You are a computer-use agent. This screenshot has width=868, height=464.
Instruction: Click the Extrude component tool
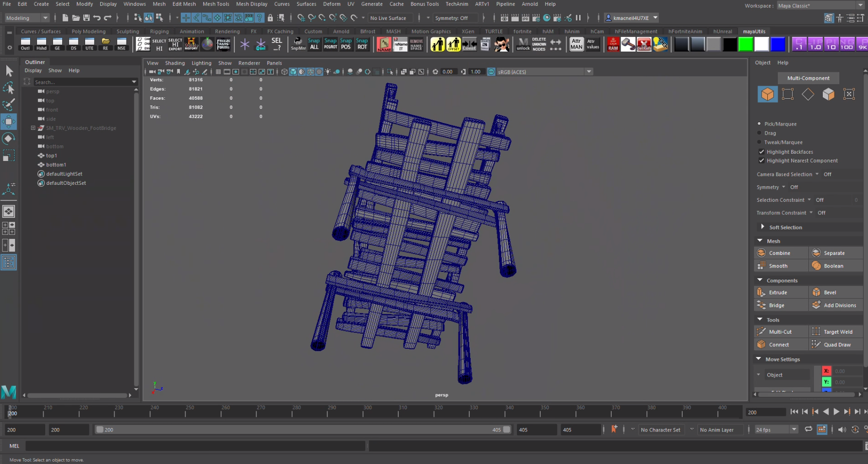click(x=778, y=292)
